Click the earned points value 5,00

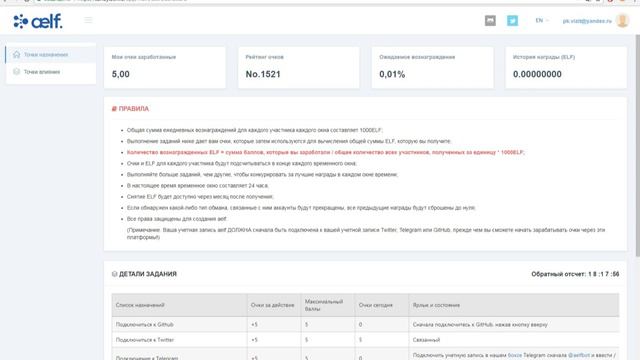120,74
